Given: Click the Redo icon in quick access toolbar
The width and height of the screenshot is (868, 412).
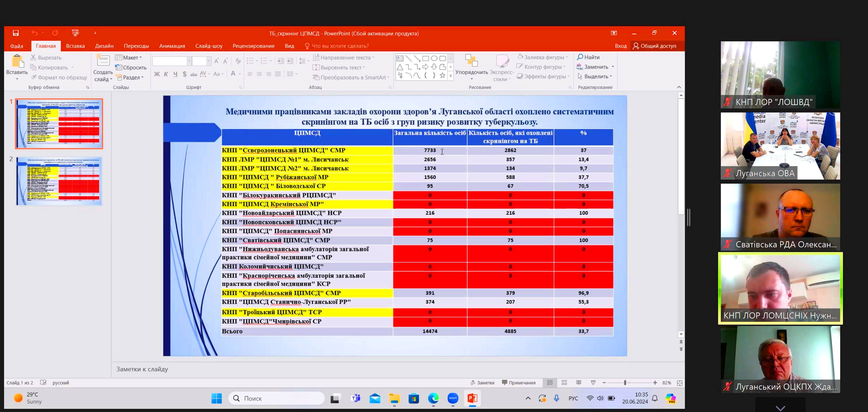Looking at the screenshot, I should pos(55,33).
